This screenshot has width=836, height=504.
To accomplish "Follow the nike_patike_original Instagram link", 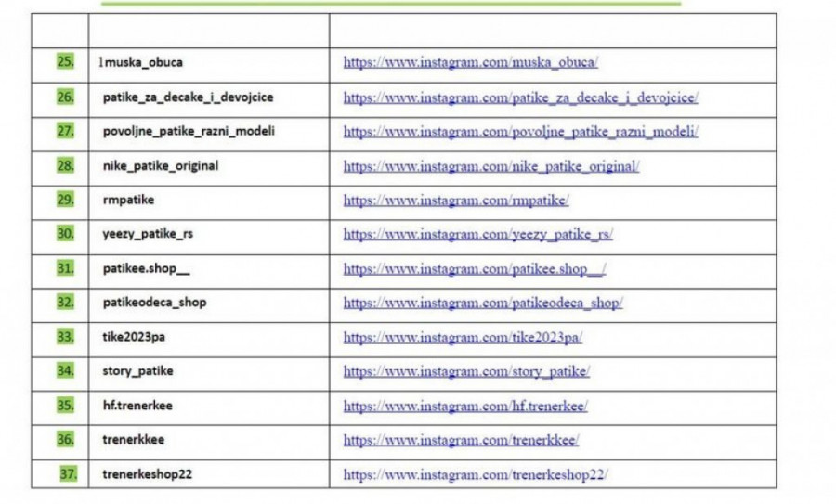I will 491,166.
